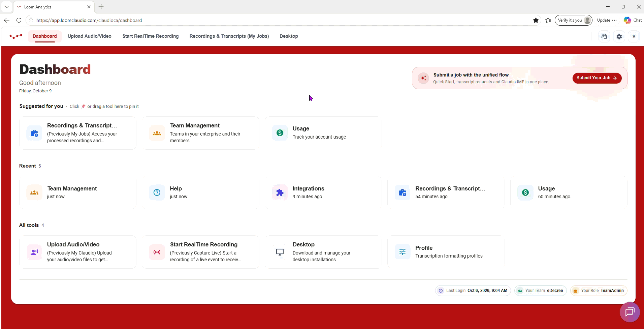Open the chat bubble widget
This screenshot has height=329, width=644.
click(x=630, y=312)
